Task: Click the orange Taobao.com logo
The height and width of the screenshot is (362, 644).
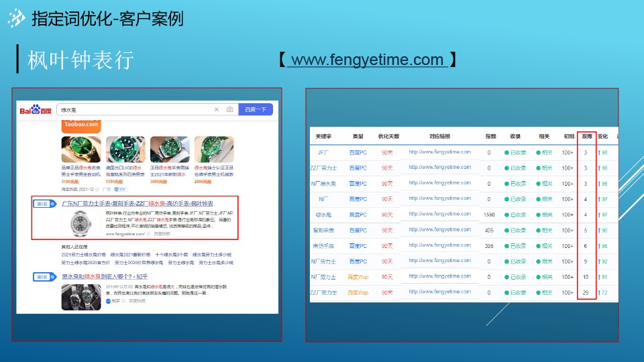Action: pyautogui.click(x=80, y=124)
